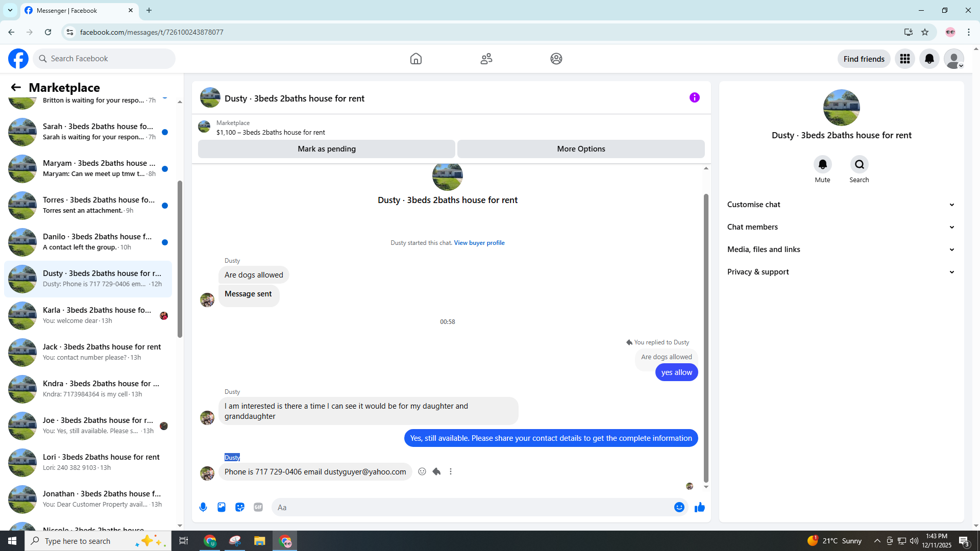Click the chat message scrollbar
The width and height of the screenshot is (980, 551).
[706, 337]
